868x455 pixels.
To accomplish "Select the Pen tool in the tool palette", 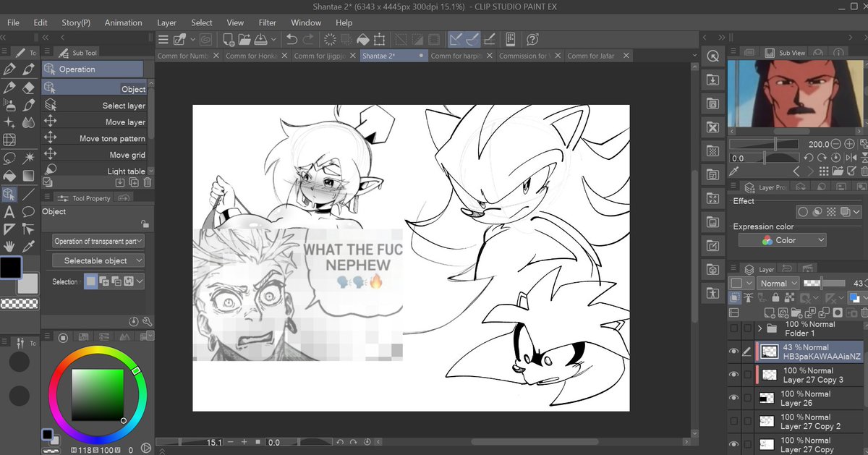I will 9,69.
